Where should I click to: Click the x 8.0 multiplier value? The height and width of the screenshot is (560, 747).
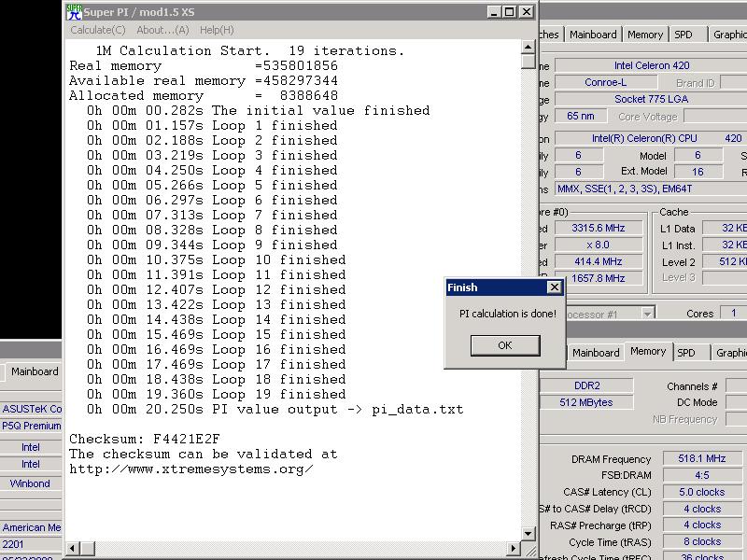click(599, 245)
